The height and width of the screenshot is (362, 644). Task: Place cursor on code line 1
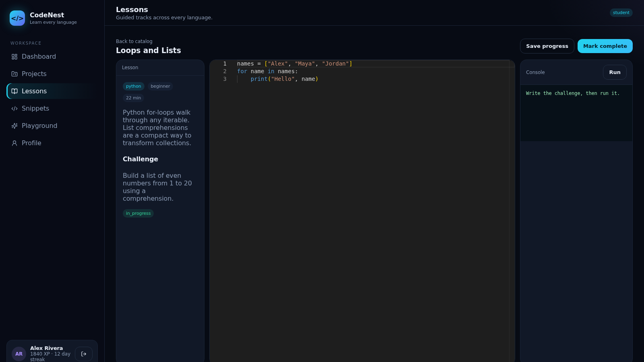tap(295, 64)
